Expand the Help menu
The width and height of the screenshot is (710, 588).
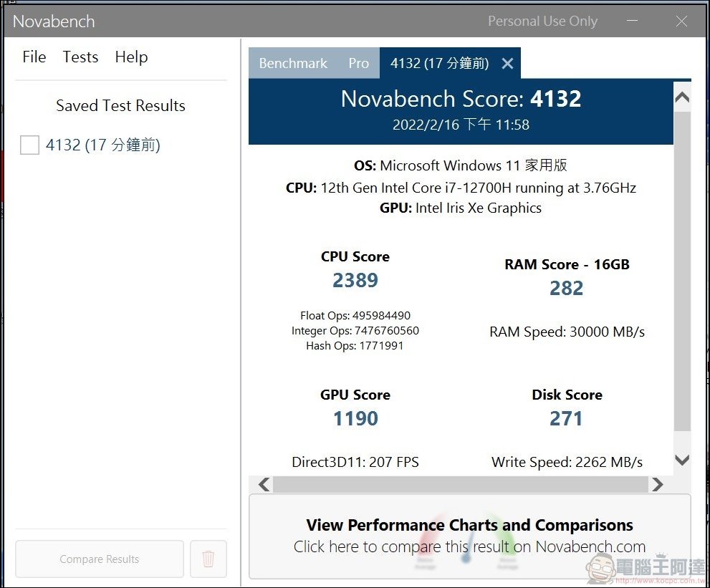[x=131, y=57]
